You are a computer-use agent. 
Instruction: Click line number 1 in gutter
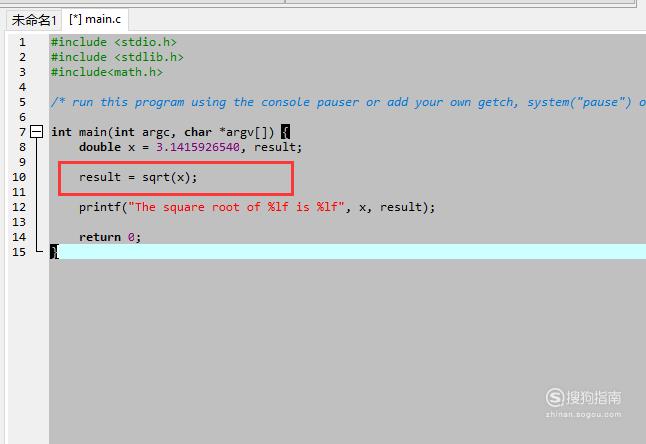point(22,42)
